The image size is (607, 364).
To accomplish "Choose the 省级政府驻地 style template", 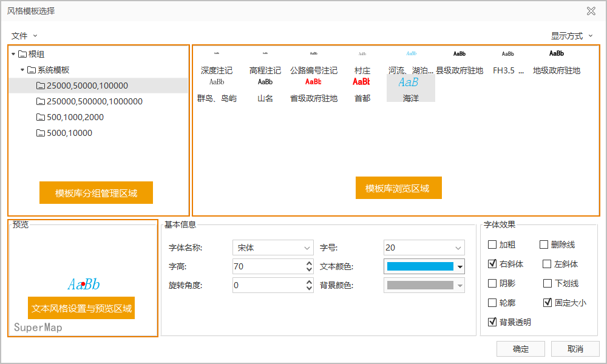I will point(313,89).
